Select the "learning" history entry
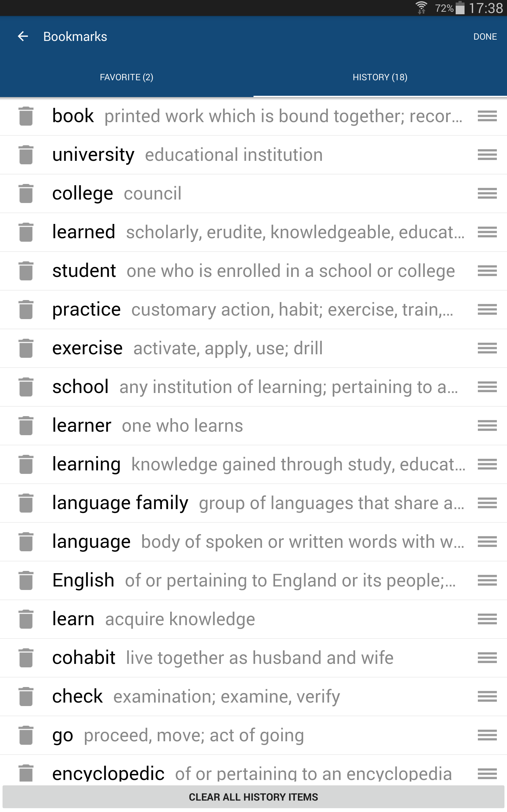Screen dimensions: 507x812 235,464
